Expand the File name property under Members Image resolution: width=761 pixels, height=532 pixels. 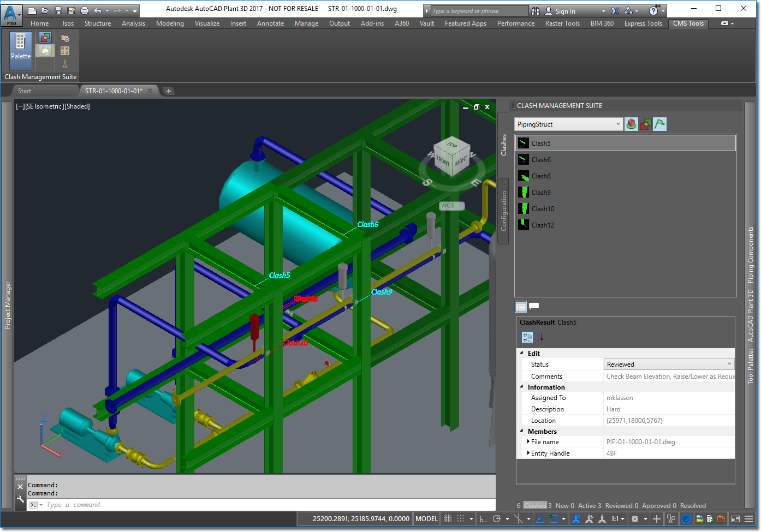(x=528, y=442)
